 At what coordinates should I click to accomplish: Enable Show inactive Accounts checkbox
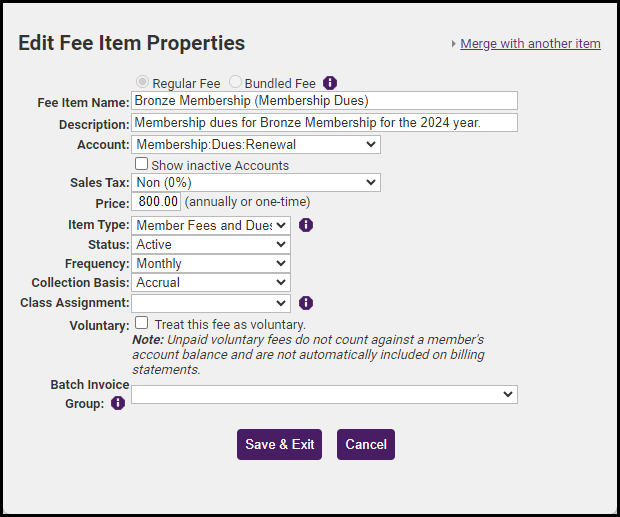pyautogui.click(x=142, y=164)
